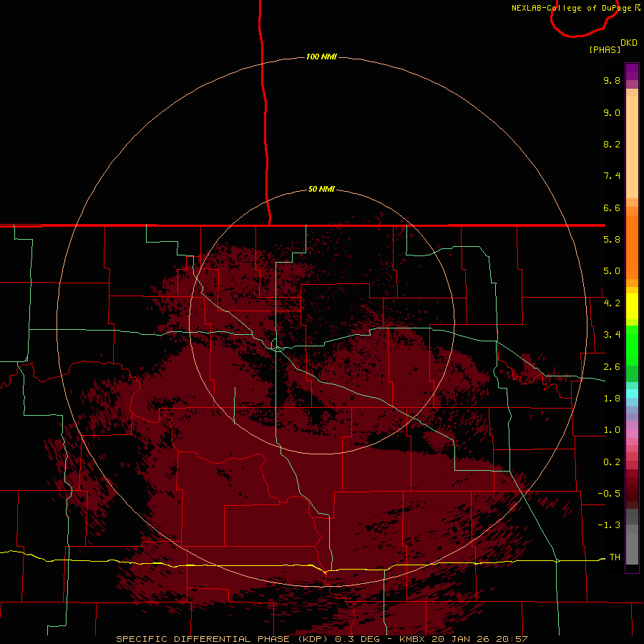Click the 5.0 legend value

click(x=612, y=271)
